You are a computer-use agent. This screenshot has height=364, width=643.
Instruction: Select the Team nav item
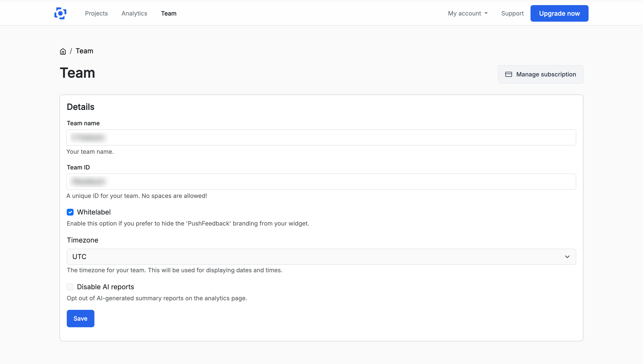tap(168, 13)
